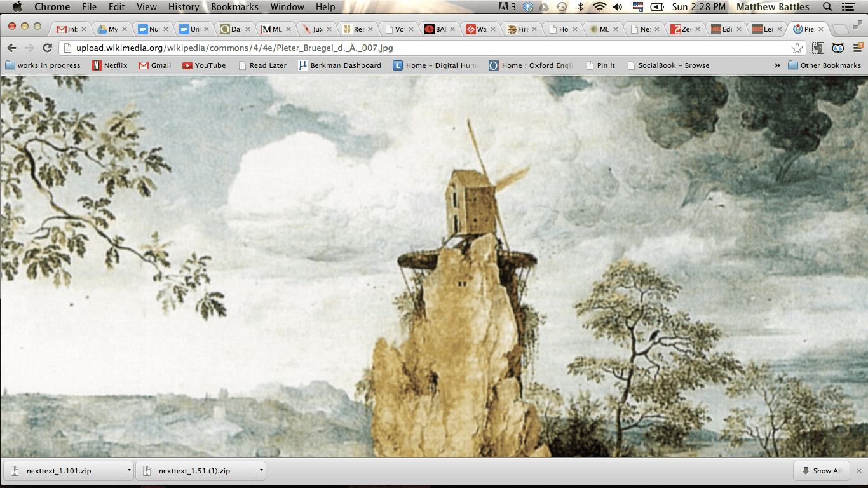Open the Berkman Dashboard bookmark

pos(340,65)
